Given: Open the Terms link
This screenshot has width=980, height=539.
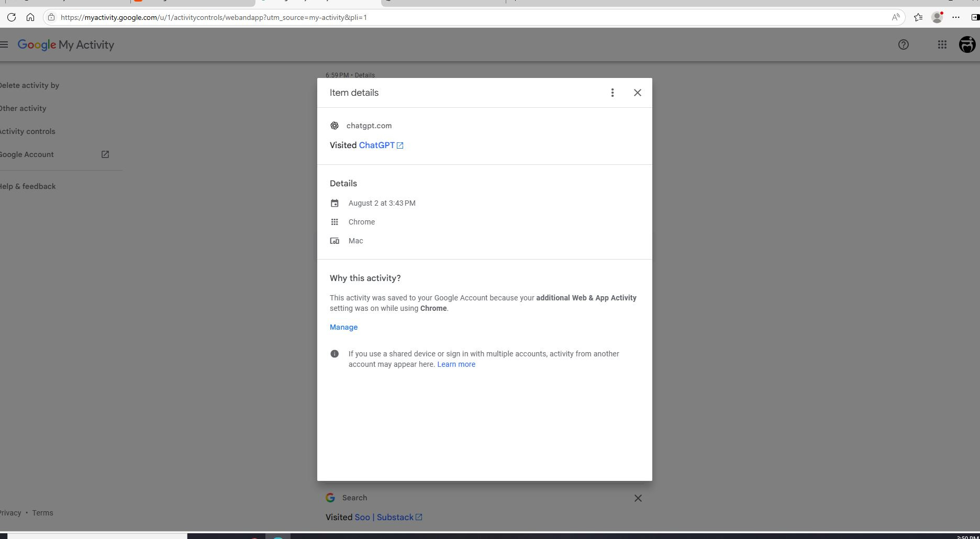Looking at the screenshot, I should (42, 513).
